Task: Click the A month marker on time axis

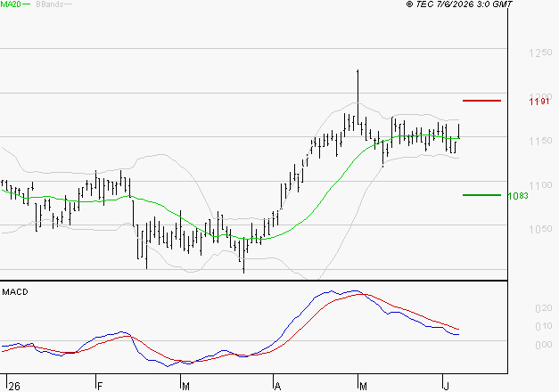Action: tap(278, 387)
